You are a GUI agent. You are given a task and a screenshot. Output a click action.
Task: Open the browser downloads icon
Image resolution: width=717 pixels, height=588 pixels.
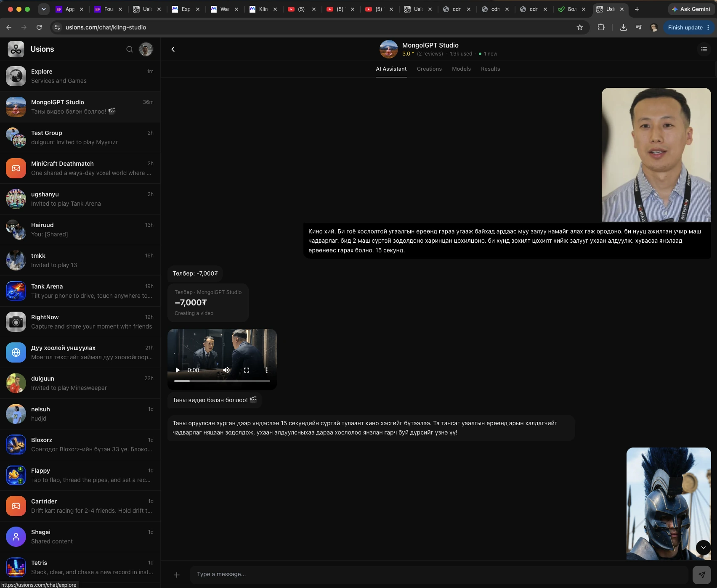(624, 27)
